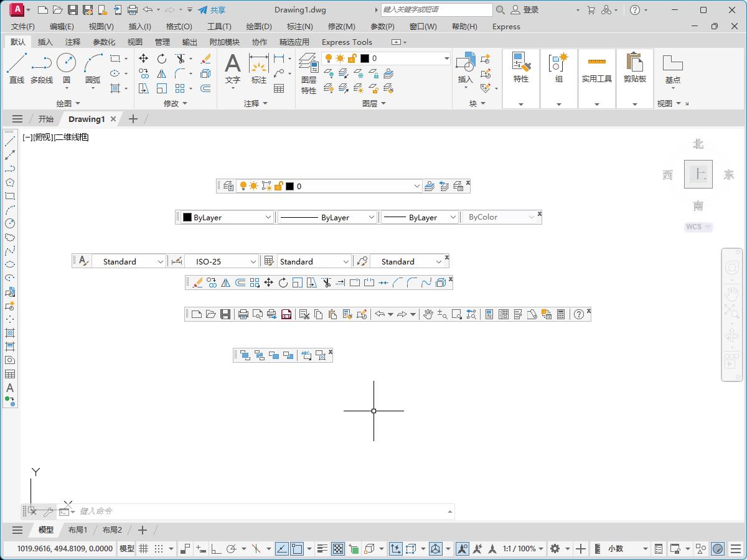
Task: Open the ByLayer color dropdown
Action: click(268, 218)
